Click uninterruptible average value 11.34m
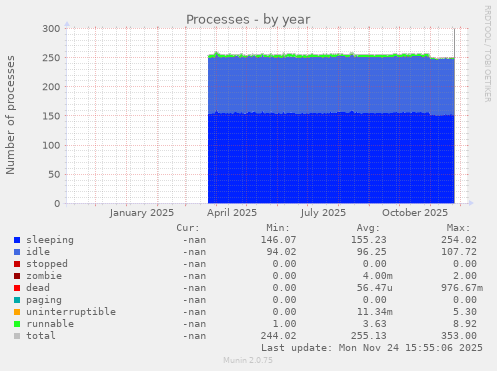The width and height of the screenshot is (497, 371). (x=375, y=312)
